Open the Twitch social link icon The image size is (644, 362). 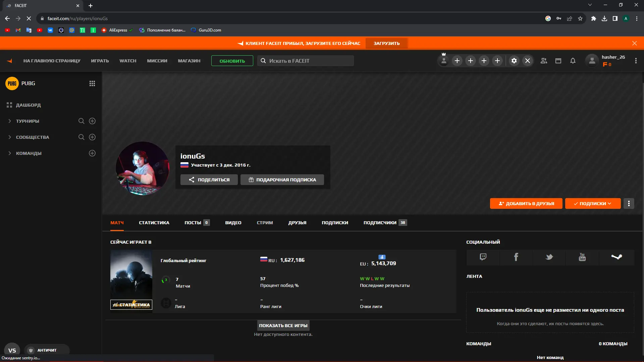click(x=483, y=257)
